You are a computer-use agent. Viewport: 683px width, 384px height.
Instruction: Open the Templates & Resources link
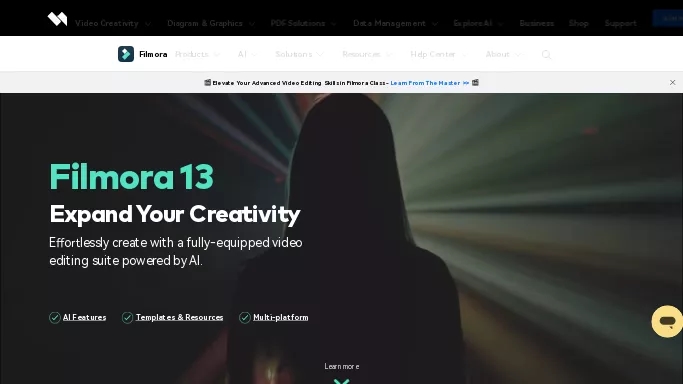point(179,317)
